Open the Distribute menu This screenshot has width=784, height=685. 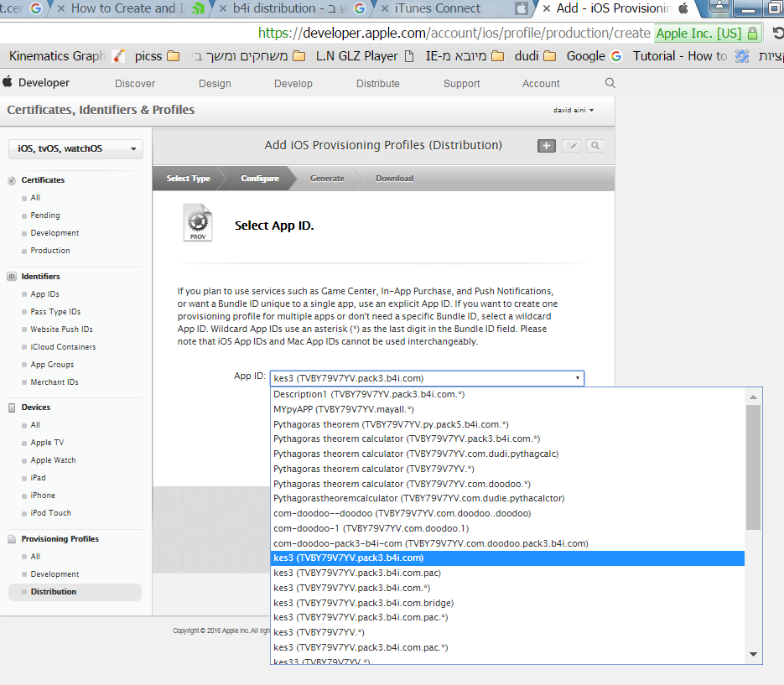click(x=378, y=84)
